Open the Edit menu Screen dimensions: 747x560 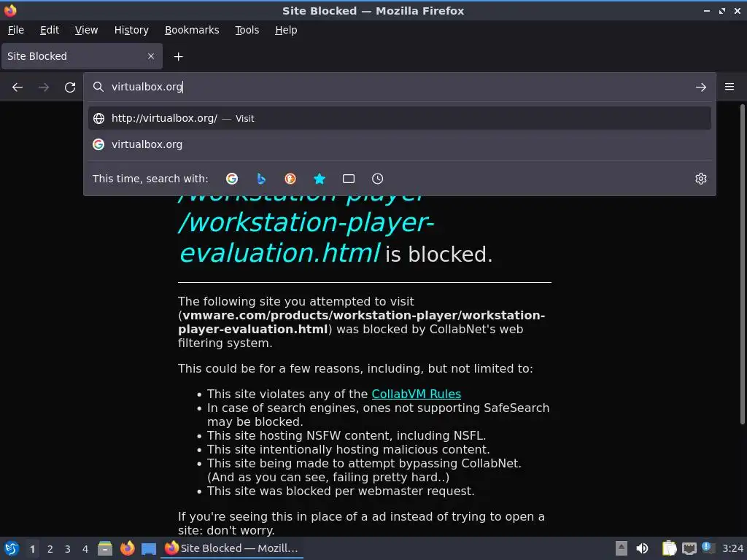(50, 30)
